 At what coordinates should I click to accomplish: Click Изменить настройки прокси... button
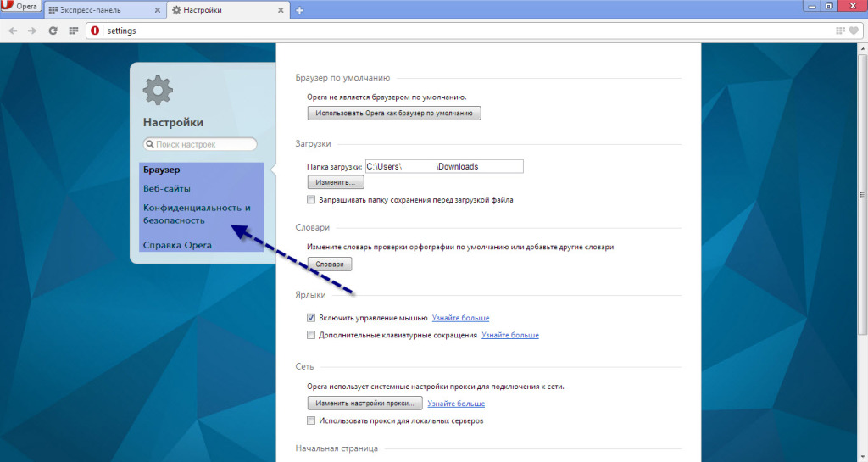pyautogui.click(x=364, y=403)
